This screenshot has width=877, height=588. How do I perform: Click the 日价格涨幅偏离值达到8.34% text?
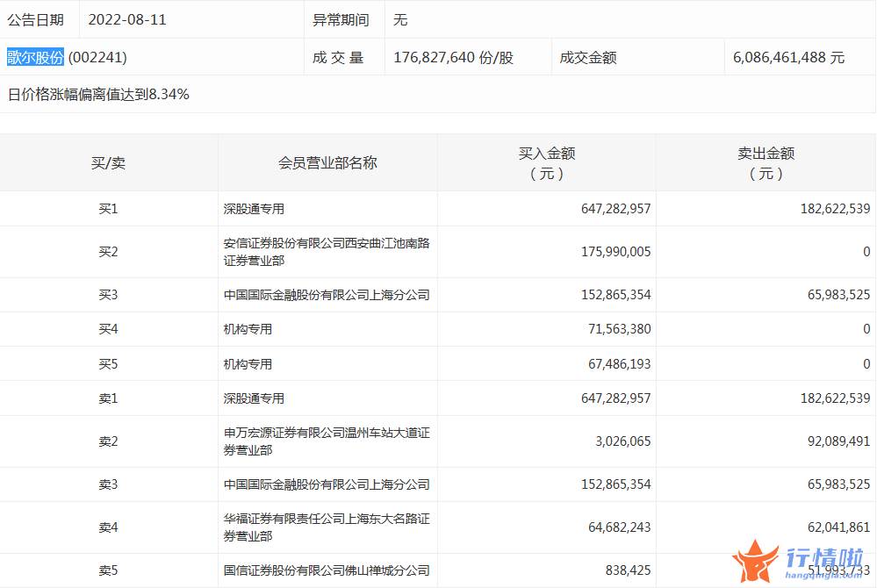(x=98, y=94)
